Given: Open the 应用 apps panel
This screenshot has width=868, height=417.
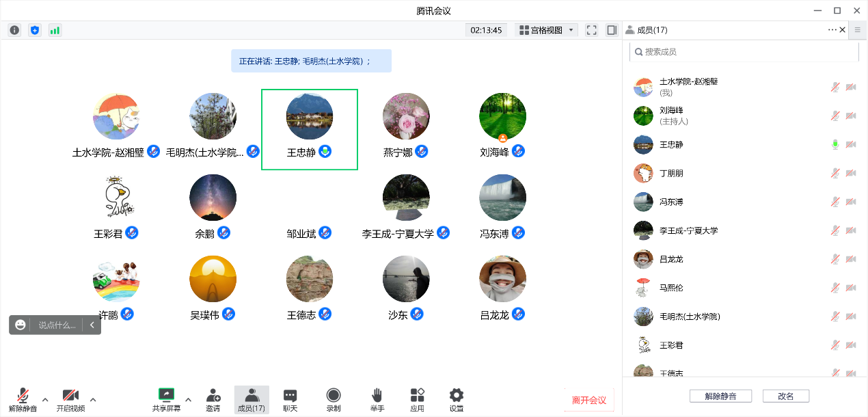Looking at the screenshot, I should pyautogui.click(x=417, y=400).
